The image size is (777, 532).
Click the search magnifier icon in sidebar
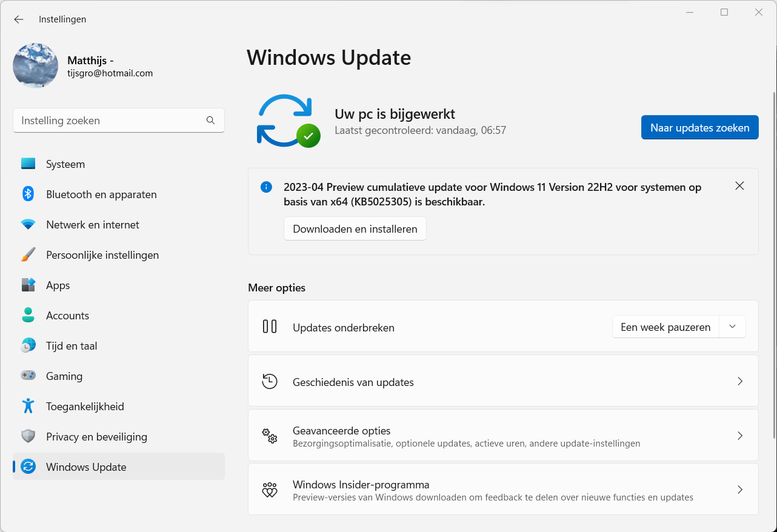pos(210,121)
